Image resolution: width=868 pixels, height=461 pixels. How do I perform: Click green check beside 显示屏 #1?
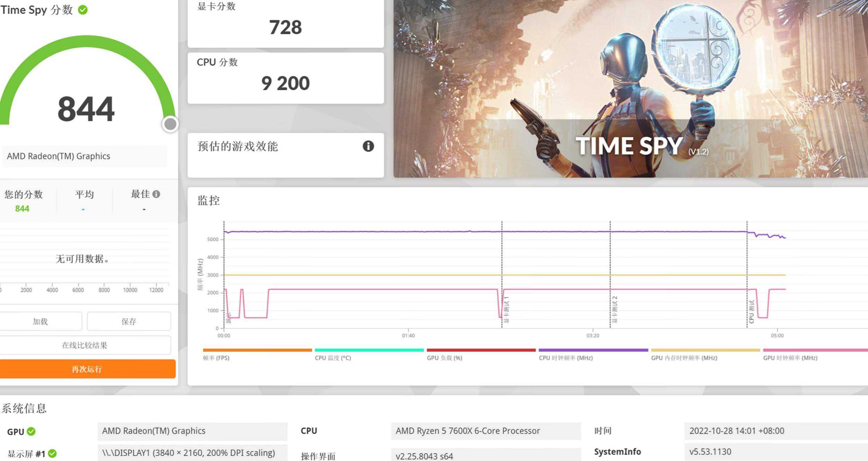(x=52, y=453)
